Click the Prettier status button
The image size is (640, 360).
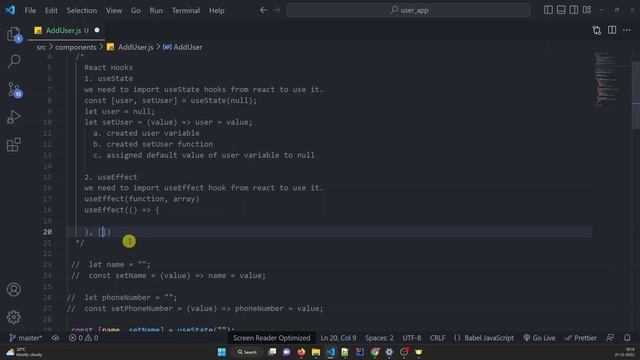(581, 338)
